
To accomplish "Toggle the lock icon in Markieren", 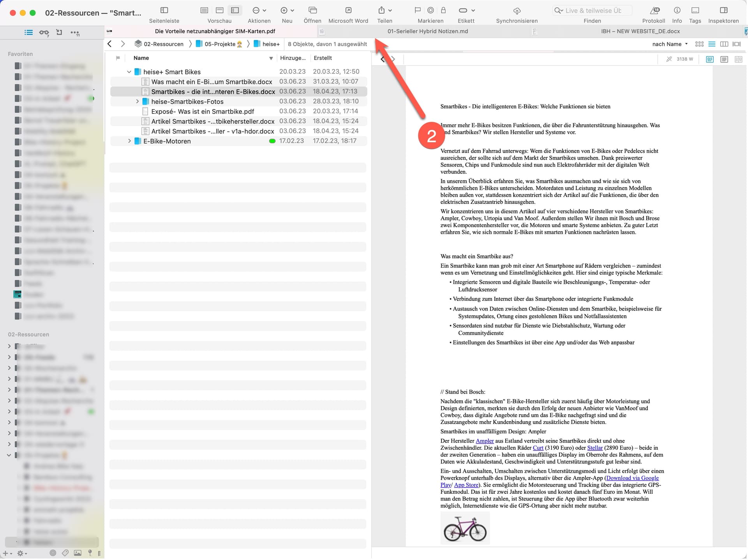I will (x=443, y=10).
